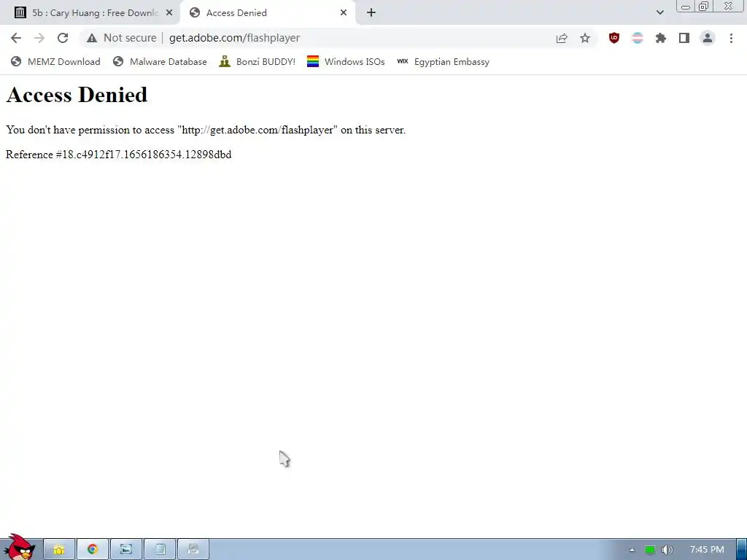Screen dimensions: 747x560
Task: Click the address bar URL get.adobe.com/flashplayer
Action: 234,38
